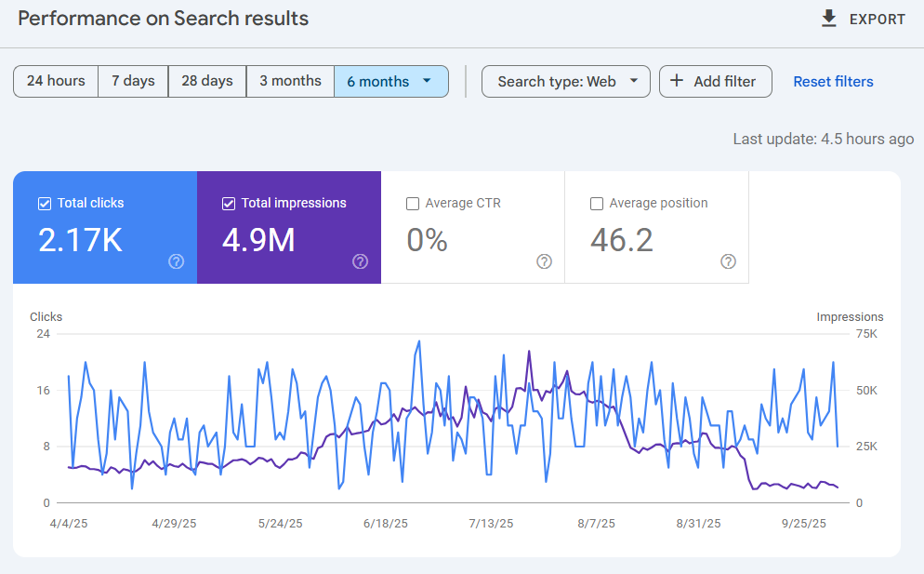Expand the 6 months dropdown arrow
This screenshot has height=574, width=924.
point(428,81)
